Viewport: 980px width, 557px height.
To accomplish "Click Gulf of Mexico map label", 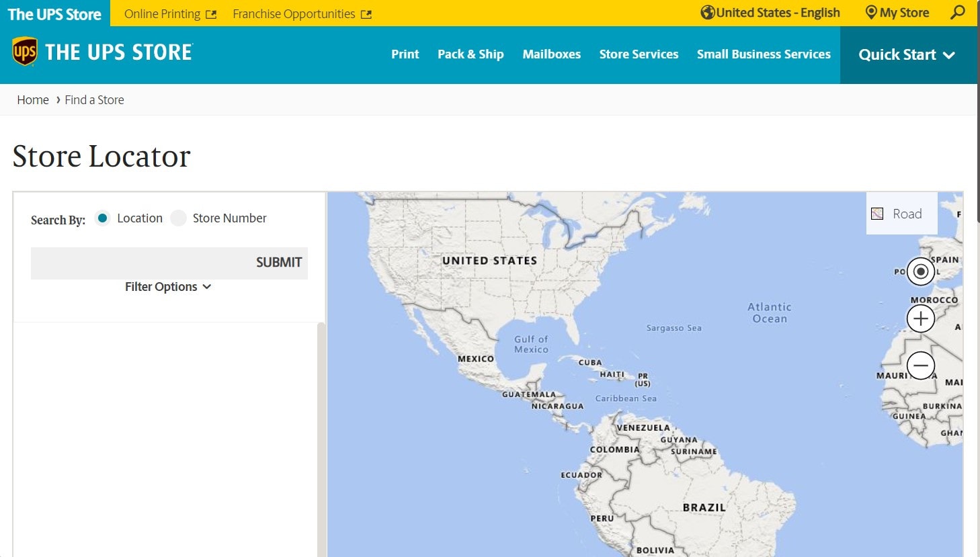I will (531, 345).
